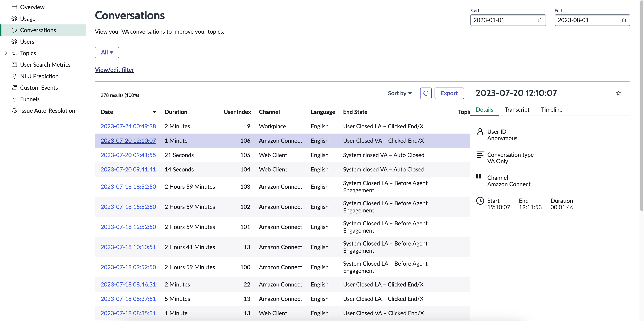Open Funnels in the sidebar
This screenshot has height=321, width=644.
[x=43, y=99]
